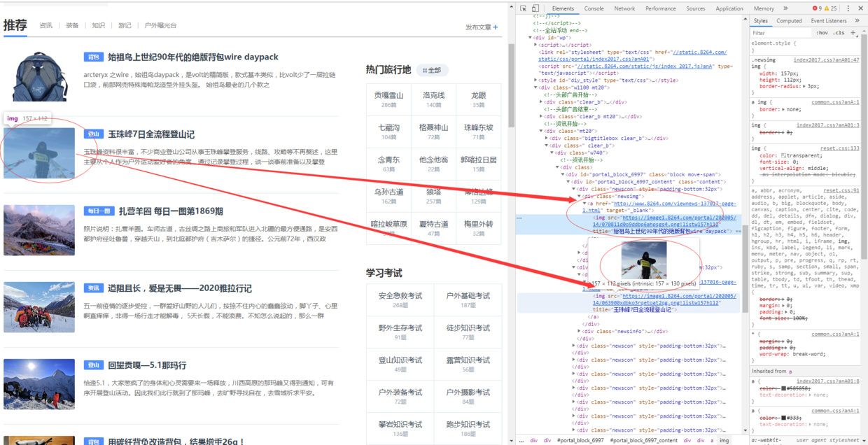
Task: Switch to the Computed styles tab
Action: click(x=789, y=21)
